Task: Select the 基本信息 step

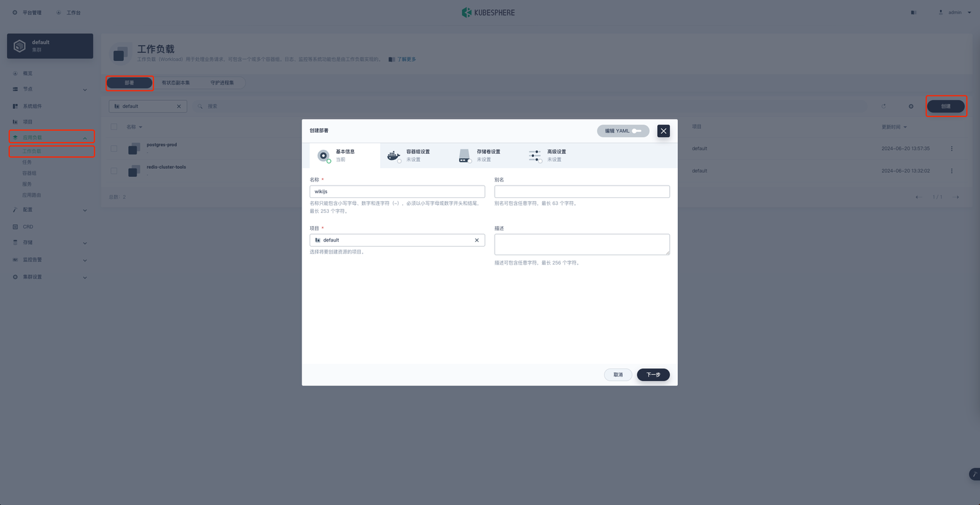Action: 345,156
